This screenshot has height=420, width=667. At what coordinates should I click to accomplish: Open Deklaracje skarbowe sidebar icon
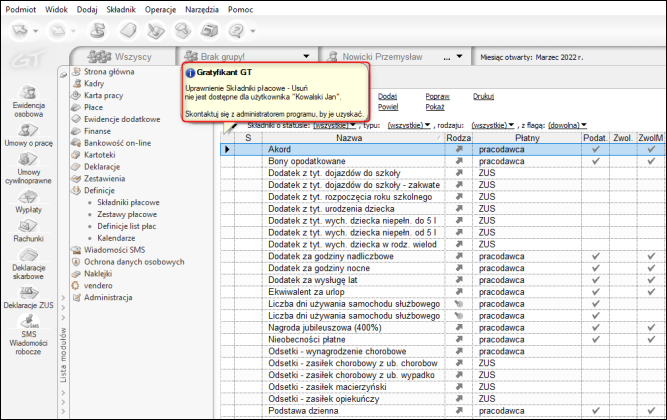(28, 260)
